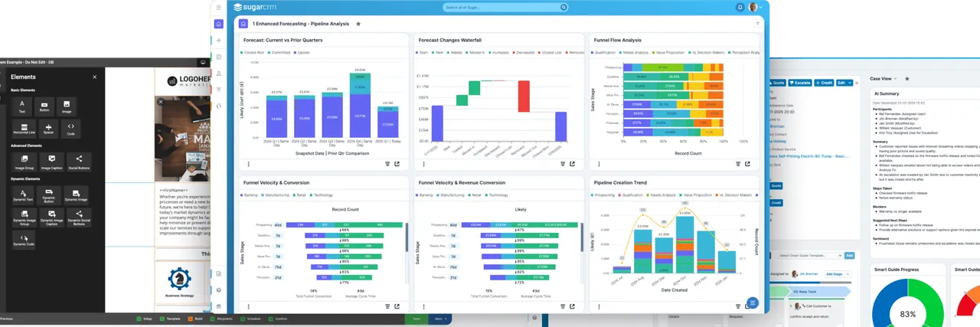Open external link icon on Funnel Flow Analysis
The height and width of the screenshot is (327, 980).
click(x=747, y=164)
